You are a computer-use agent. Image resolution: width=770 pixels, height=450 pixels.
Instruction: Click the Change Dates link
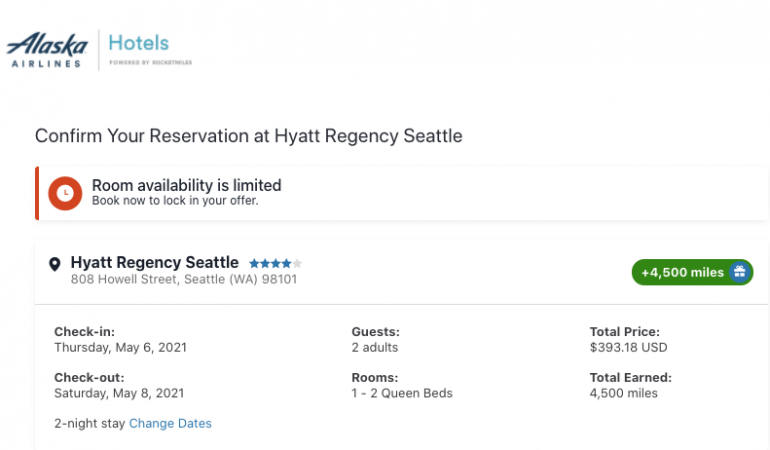pyautogui.click(x=170, y=423)
